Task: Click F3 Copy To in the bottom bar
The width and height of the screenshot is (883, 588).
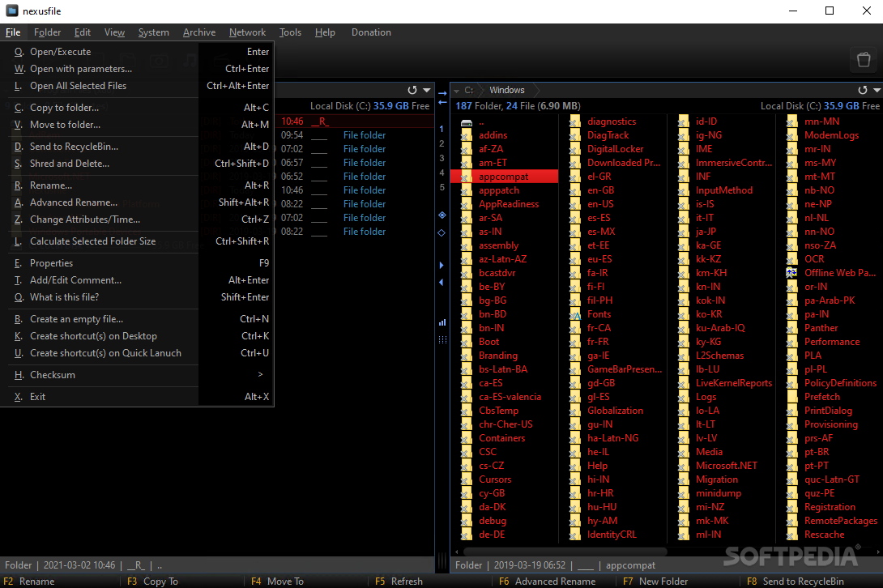Action: tap(152, 582)
